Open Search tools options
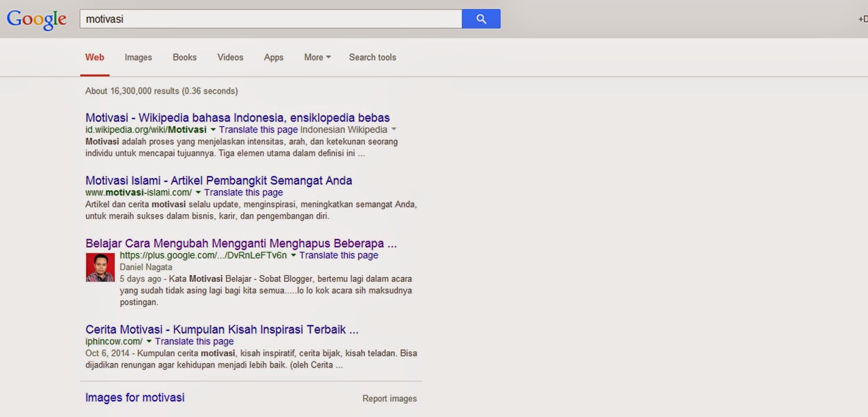This screenshot has width=868, height=417. (372, 57)
